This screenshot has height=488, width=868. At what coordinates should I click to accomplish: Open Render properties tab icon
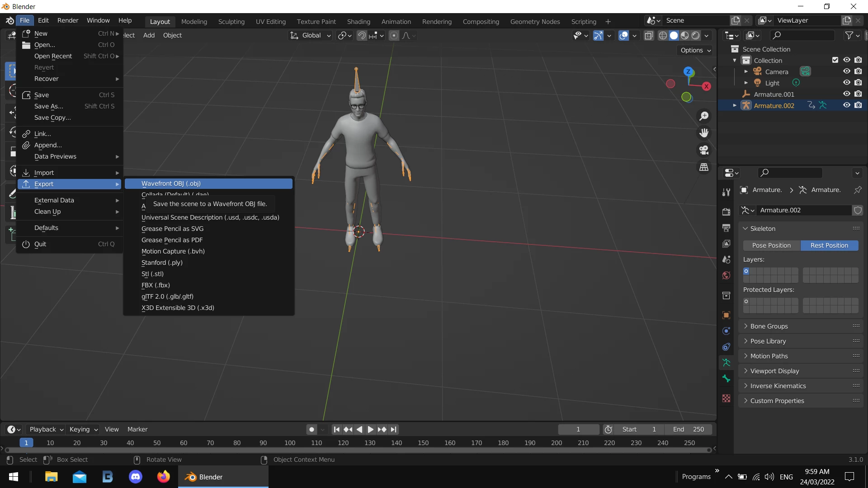pos(726,211)
